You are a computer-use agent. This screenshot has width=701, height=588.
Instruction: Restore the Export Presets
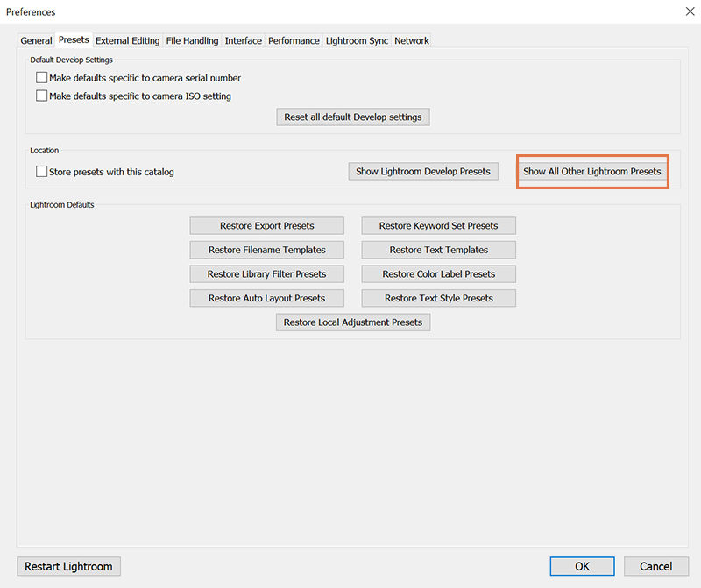click(x=266, y=225)
